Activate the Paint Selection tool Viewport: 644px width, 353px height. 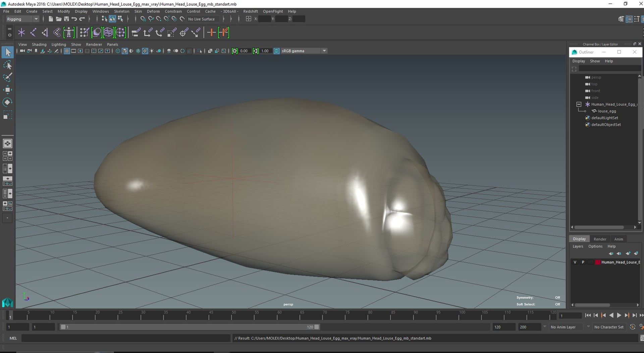pos(7,77)
